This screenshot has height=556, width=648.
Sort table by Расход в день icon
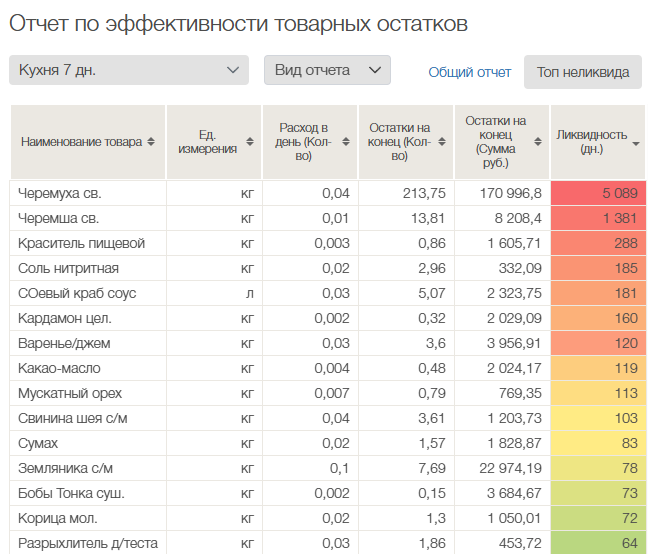pos(343,142)
